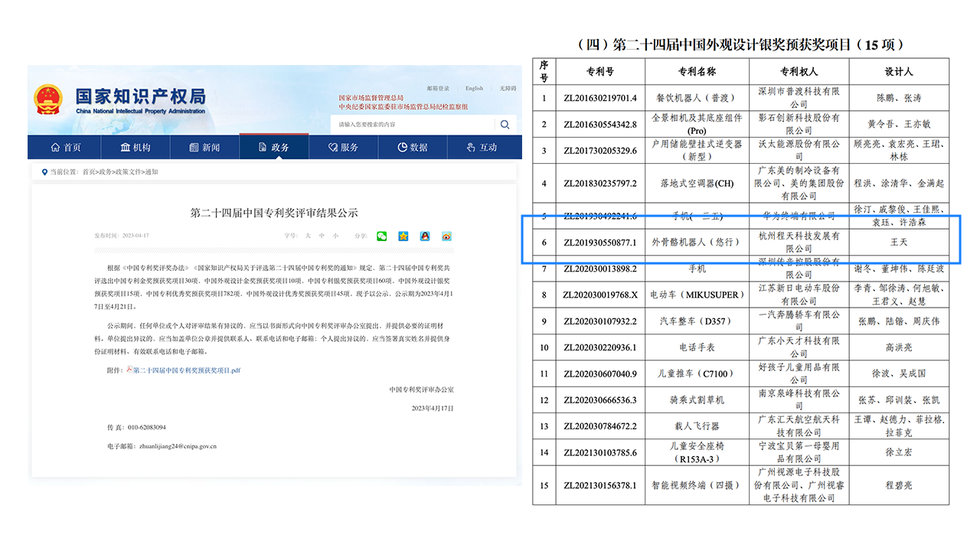
Task: Open 第二十四届中国专利奖预获奖项目.pdf attachment link
Action: point(187,370)
